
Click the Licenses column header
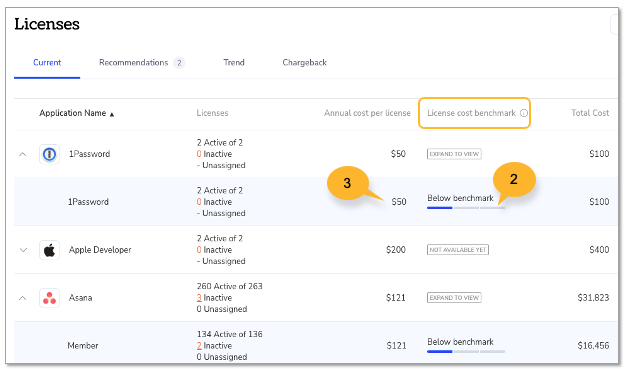212,113
